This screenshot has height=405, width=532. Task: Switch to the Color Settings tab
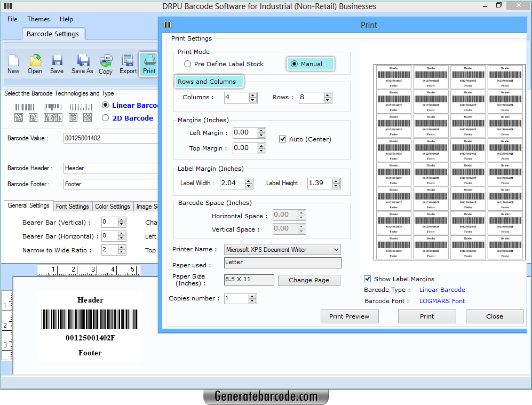click(113, 207)
